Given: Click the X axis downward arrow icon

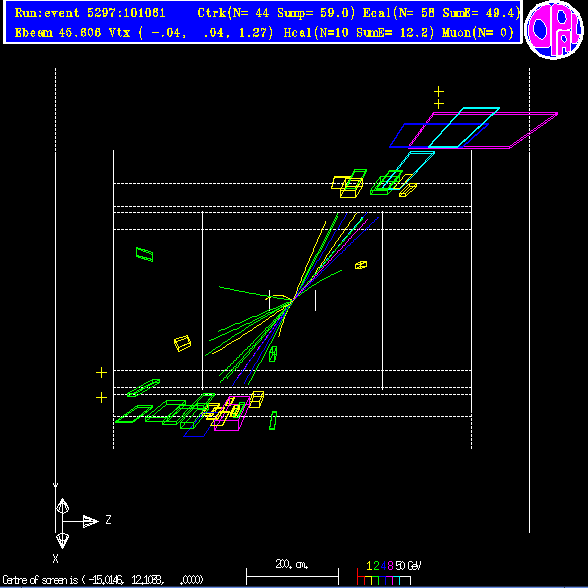Looking at the screenshot, I should 62,541.
